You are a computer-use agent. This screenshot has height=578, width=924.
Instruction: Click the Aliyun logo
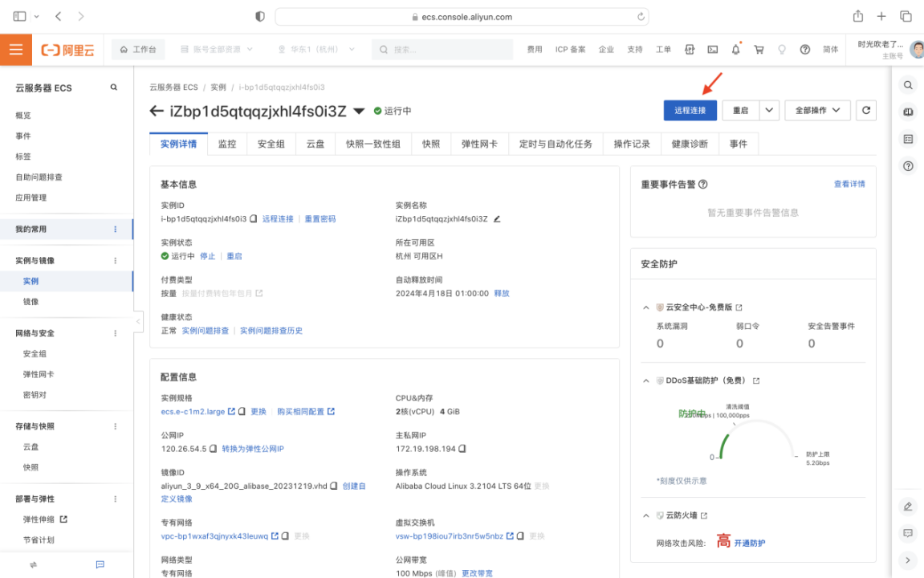click(67, 50)
